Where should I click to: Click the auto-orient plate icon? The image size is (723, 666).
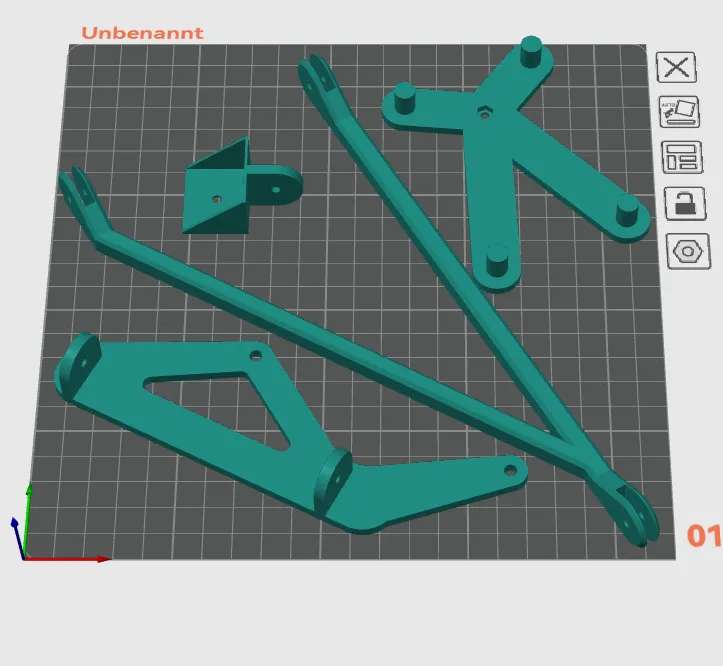pyautogui.click(x=679, y=112)
